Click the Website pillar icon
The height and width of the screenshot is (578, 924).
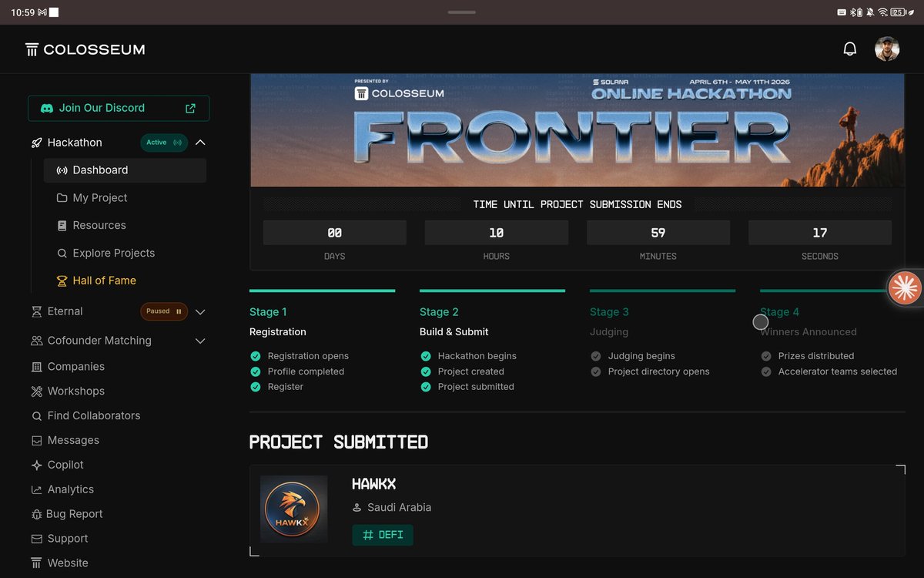[36, 563]
